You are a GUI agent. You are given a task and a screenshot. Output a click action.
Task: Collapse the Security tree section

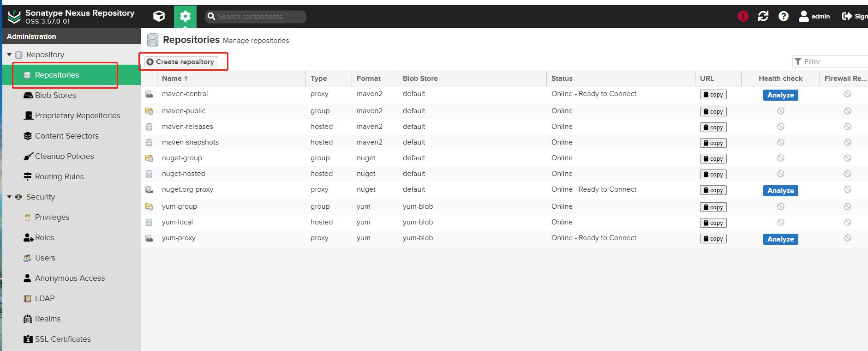9,197
